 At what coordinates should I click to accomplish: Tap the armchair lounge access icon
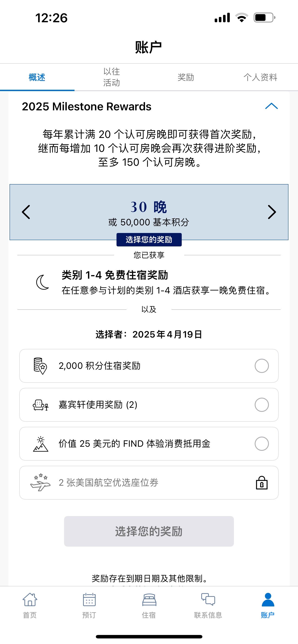(40, 405)
